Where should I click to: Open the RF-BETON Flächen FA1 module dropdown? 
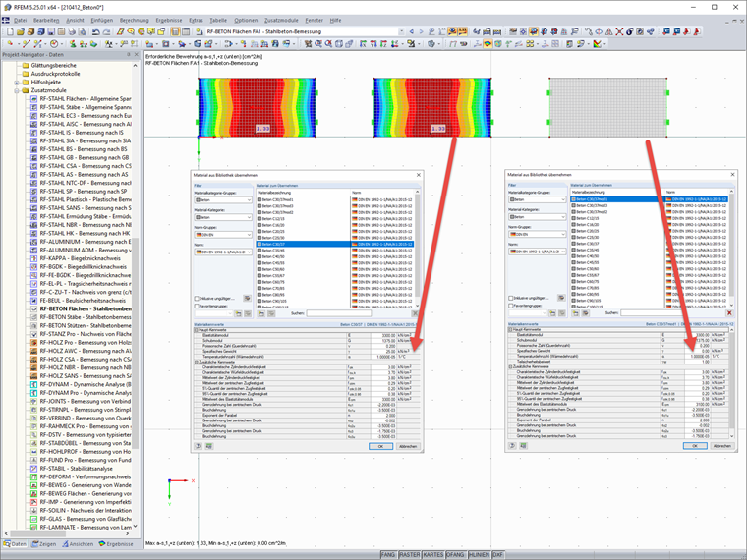401,31
